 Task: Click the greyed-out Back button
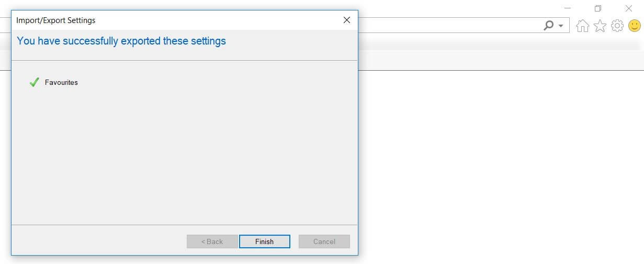212,241
